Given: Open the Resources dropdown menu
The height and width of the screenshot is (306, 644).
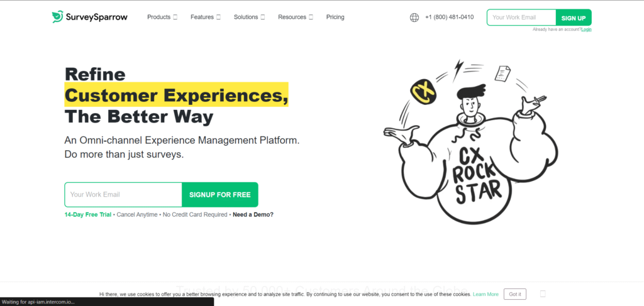Looking at the screenshot, I should pos(296,17).
